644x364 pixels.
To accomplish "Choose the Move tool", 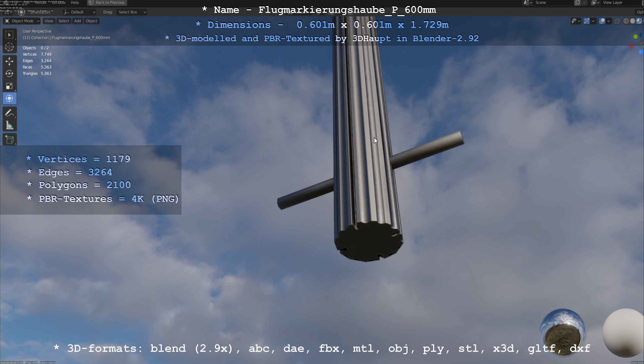I will (x=9, y=61).
